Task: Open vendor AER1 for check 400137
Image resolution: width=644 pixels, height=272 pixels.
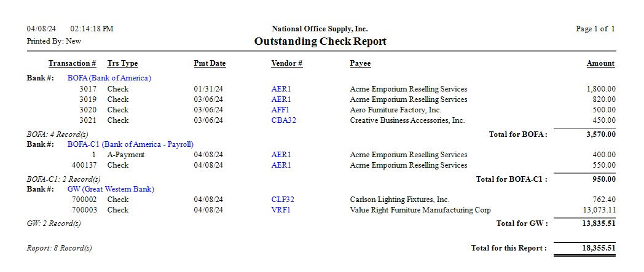Action: point(281,165)
